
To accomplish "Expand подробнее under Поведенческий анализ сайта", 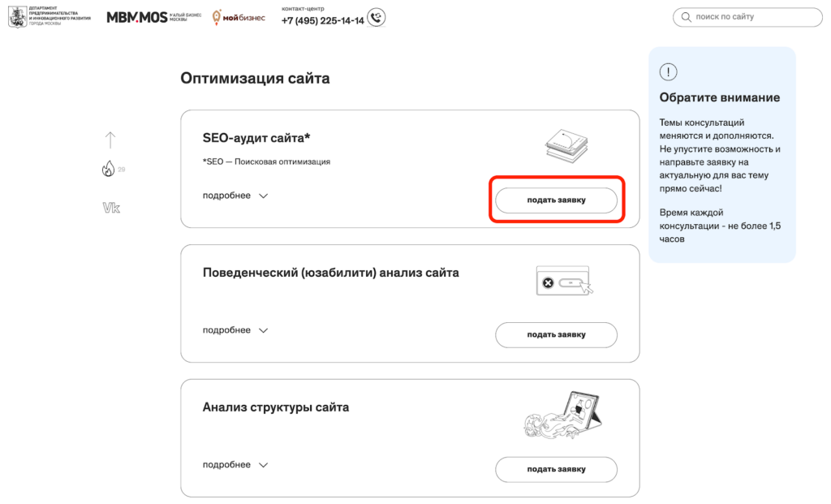I will pos(235,330).
